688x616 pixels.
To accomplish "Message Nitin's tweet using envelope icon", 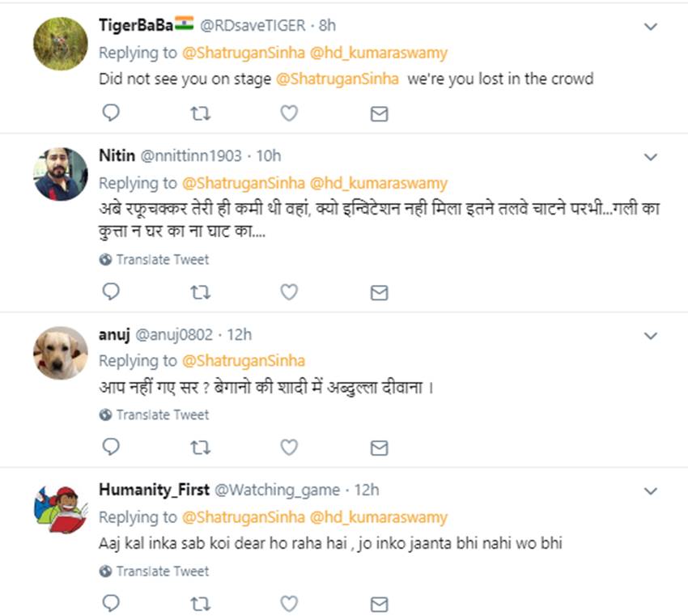I will click(379, 292).
